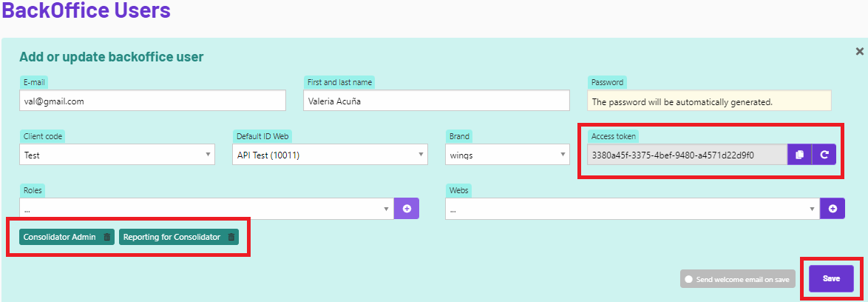Screen dimensions: 868x302
Task: Copy the access token to clipboard
Action: click(799, 155)
